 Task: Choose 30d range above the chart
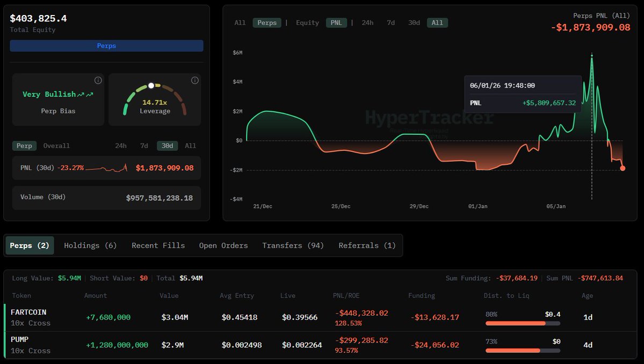coord(414,23)
